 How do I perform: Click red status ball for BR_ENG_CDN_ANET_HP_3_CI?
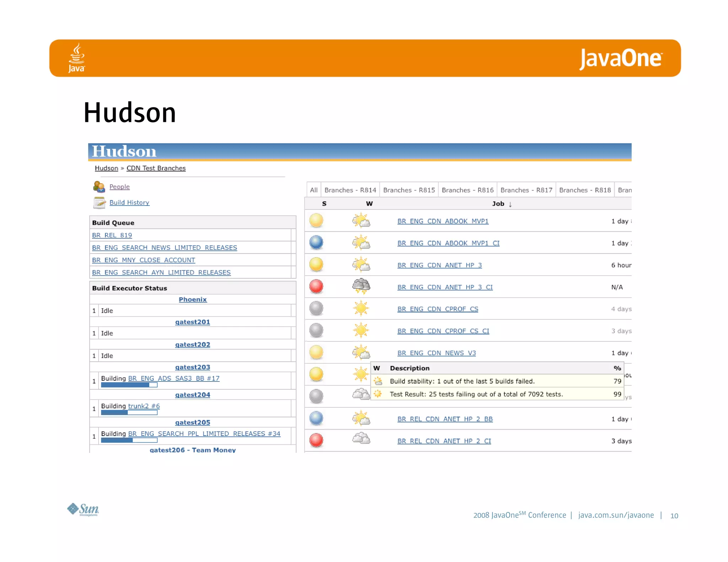click(x=316, y=286)
